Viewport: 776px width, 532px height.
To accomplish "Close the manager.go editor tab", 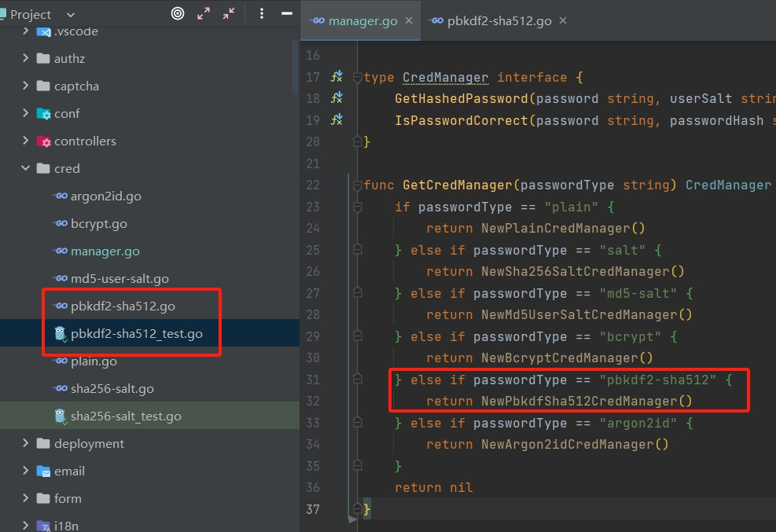I will [409, 20].
